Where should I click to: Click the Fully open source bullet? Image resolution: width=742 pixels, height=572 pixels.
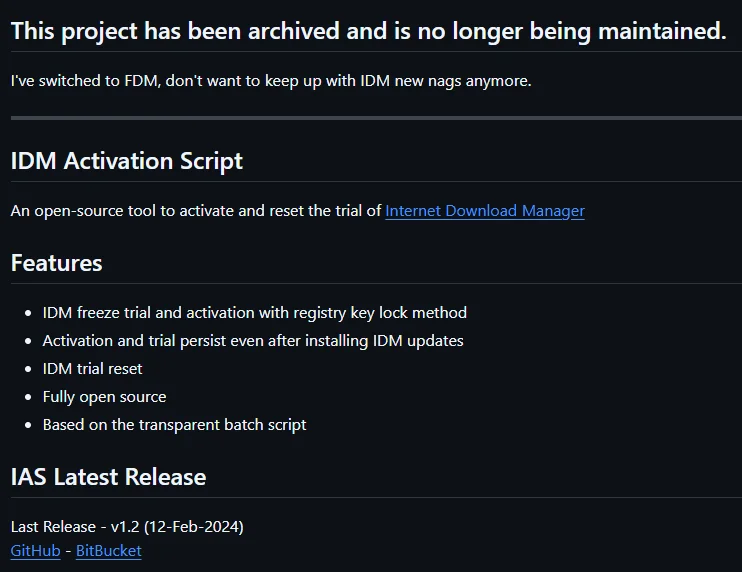104,397
